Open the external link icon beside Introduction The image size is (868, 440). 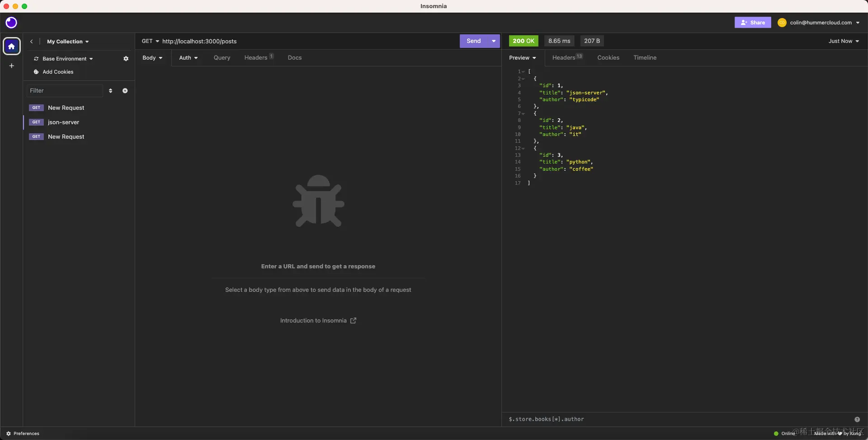click(354, 321)
